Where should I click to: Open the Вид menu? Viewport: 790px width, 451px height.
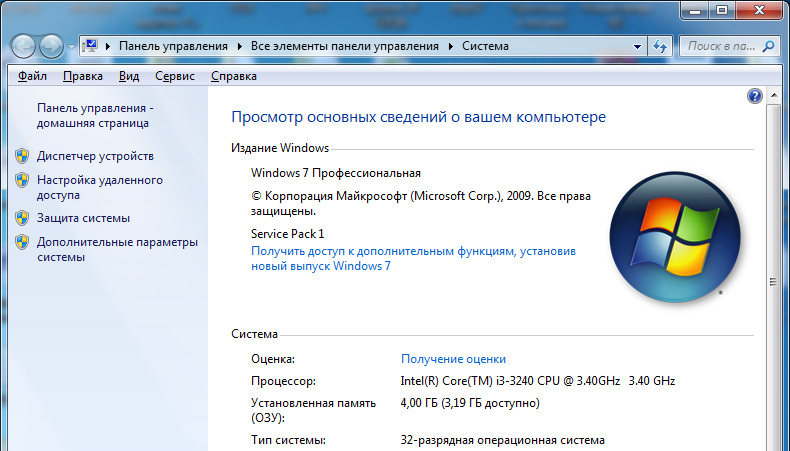tap(128, 76)
